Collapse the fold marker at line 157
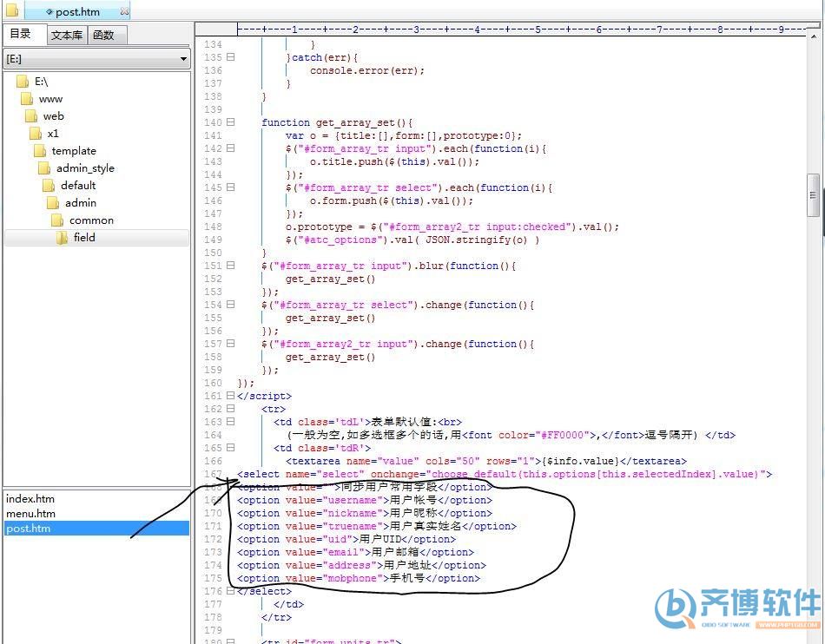The height and width of the screenshot is (644, 825). point(230,344)
